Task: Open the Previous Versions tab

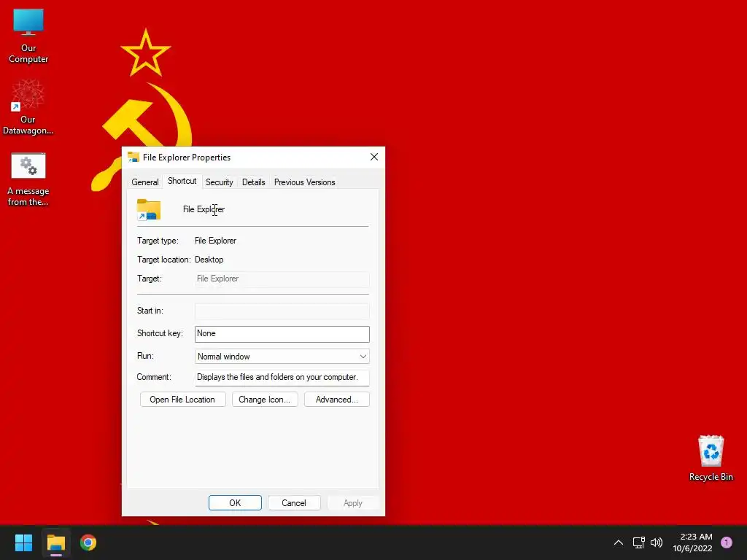Action: [304, 182]
